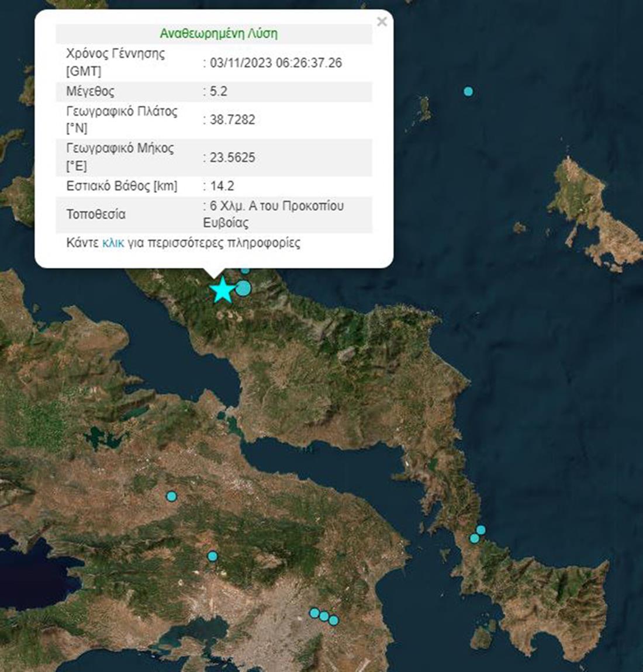Screen dimensions: 643x672
Task: Select the leftmost of three clustered markers
Action: pos(314,612)
